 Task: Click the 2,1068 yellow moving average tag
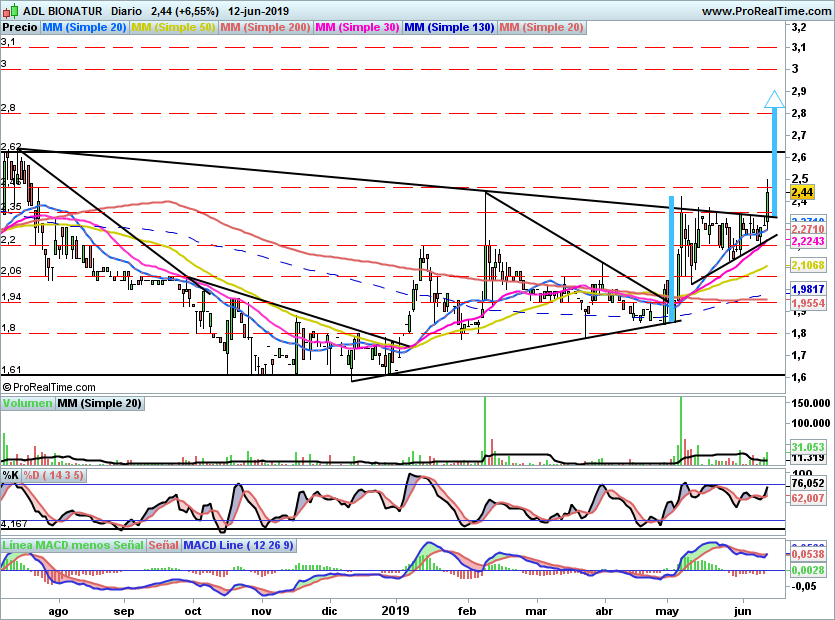point(807,265)
